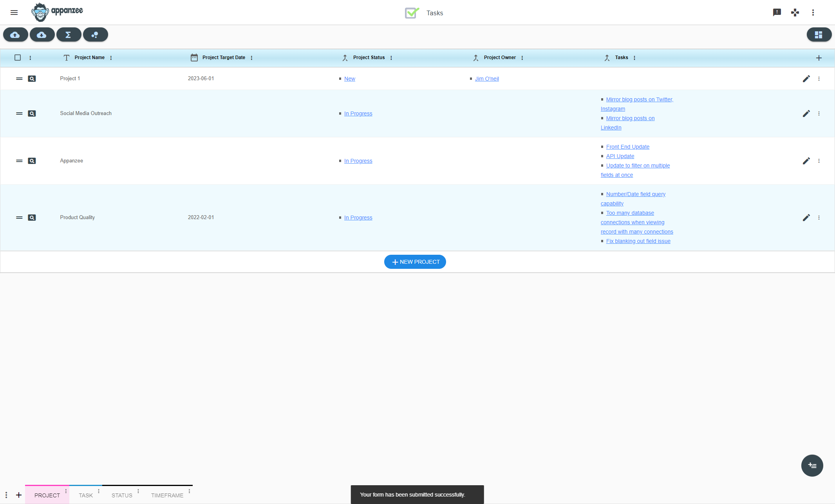Click the Tasks app checkmark icon

coord(412,13)
